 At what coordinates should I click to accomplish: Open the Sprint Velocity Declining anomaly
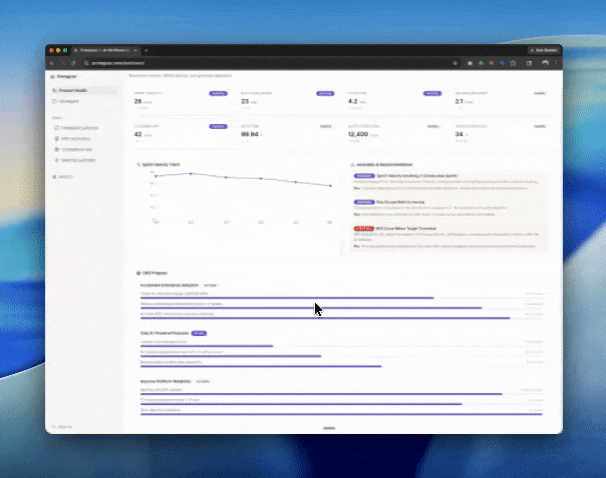point(449,182)
